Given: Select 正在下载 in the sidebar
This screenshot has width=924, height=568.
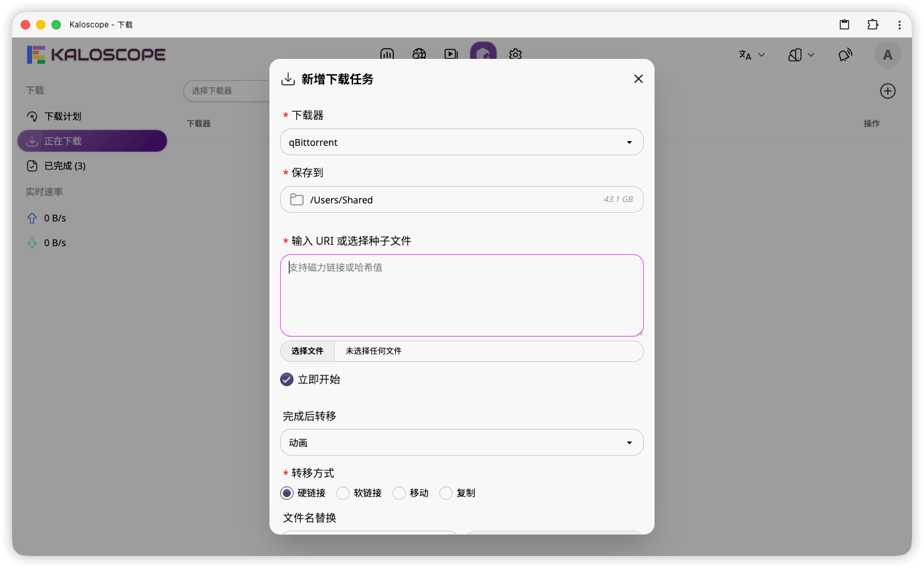Looking at the screenshot, I should tap(92, 141).
